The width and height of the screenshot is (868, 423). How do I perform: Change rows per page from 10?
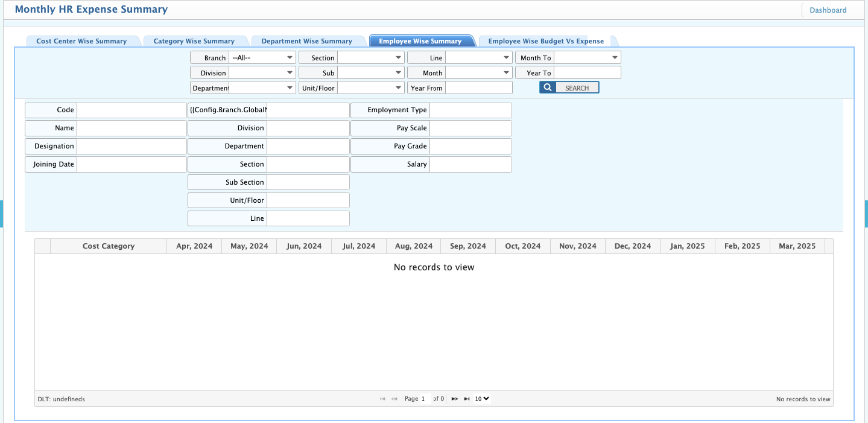coord(481,398)
